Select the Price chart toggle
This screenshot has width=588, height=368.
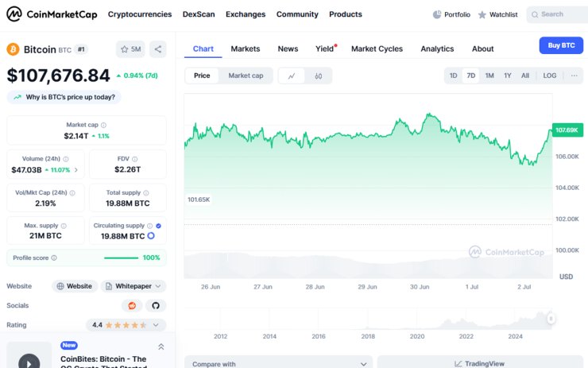pos(202,76)
